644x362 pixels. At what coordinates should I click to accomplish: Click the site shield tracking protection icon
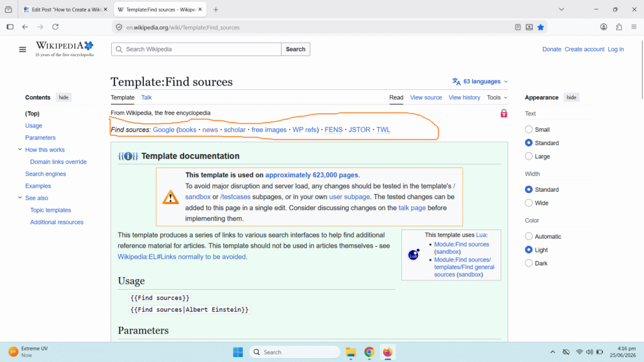tap(119, 28)
